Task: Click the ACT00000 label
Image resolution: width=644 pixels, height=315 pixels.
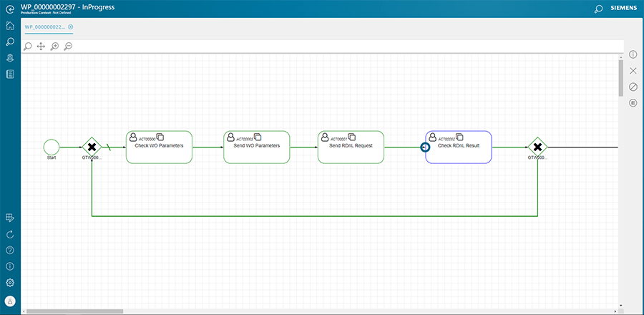Action: (x=147, y=139)
